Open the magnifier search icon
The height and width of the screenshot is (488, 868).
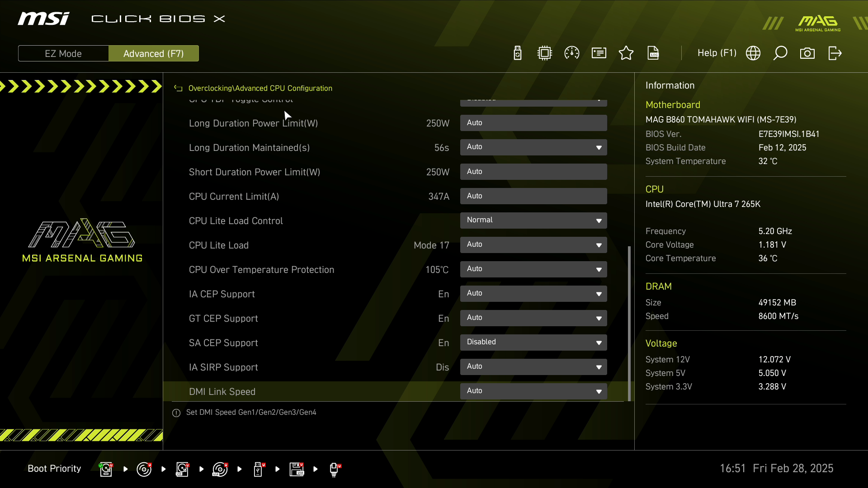tap(780, 53)
